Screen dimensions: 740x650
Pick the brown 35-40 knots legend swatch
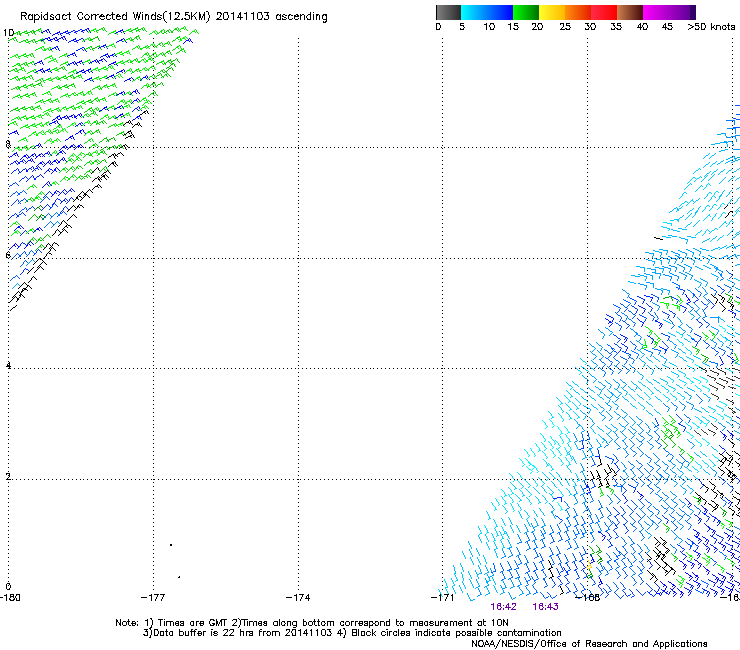pos(630,12)
